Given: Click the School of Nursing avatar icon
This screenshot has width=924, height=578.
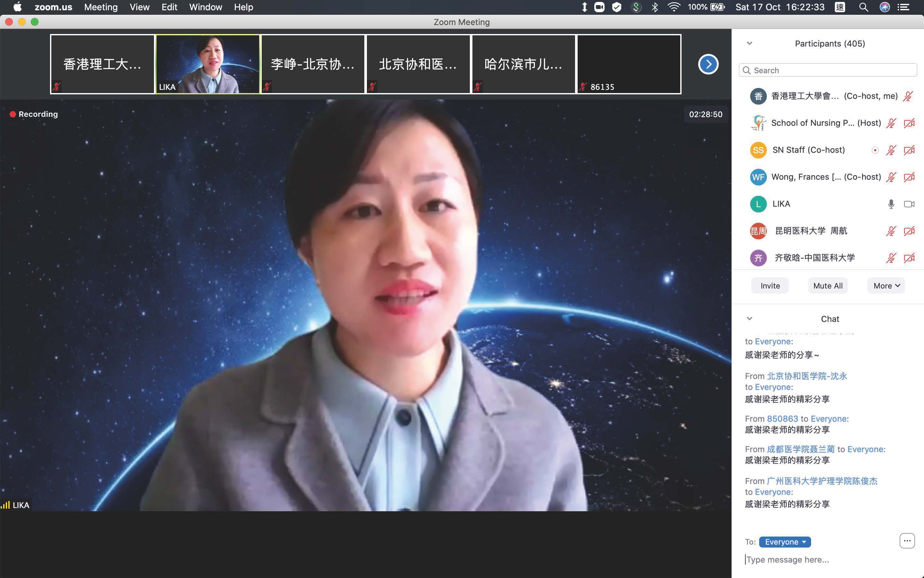Looking at the screenshot, I should (x=758, y=123).
